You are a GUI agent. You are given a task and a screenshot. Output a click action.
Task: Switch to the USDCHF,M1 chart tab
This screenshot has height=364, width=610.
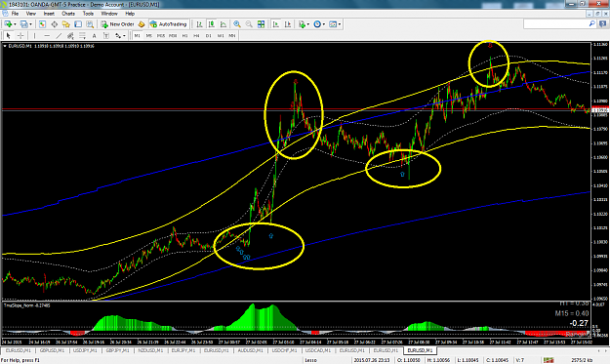(284, 350)
